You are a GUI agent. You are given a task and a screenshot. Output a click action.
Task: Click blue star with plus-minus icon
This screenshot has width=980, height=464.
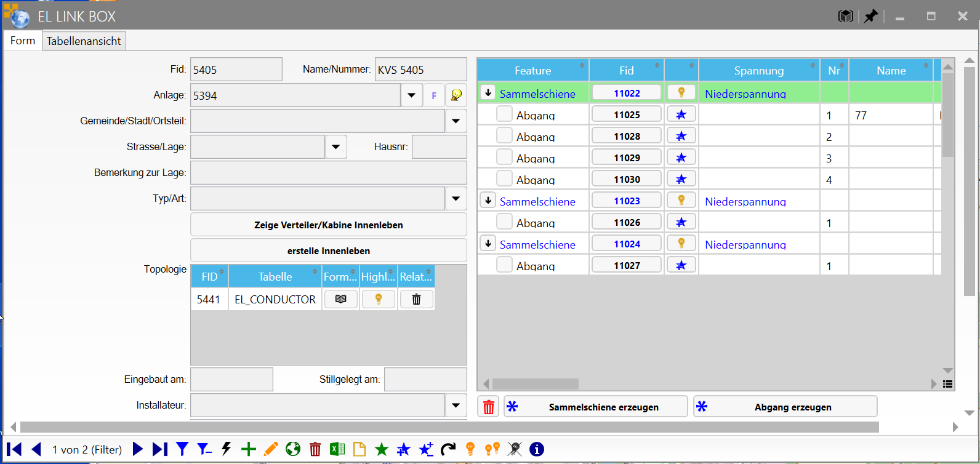426,449
